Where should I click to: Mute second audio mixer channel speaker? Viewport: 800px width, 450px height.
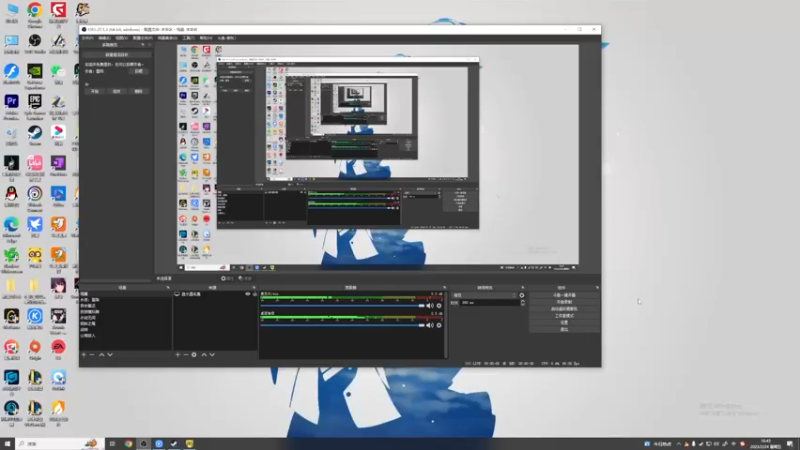click(430, 325)
